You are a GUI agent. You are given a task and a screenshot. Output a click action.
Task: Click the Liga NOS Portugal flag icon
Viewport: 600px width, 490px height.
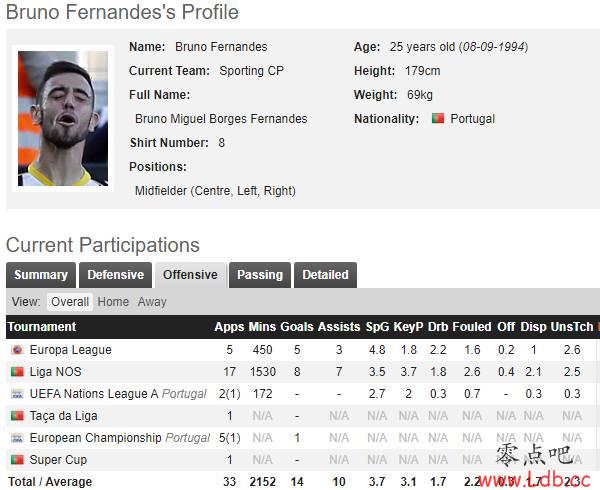[17, 371]
